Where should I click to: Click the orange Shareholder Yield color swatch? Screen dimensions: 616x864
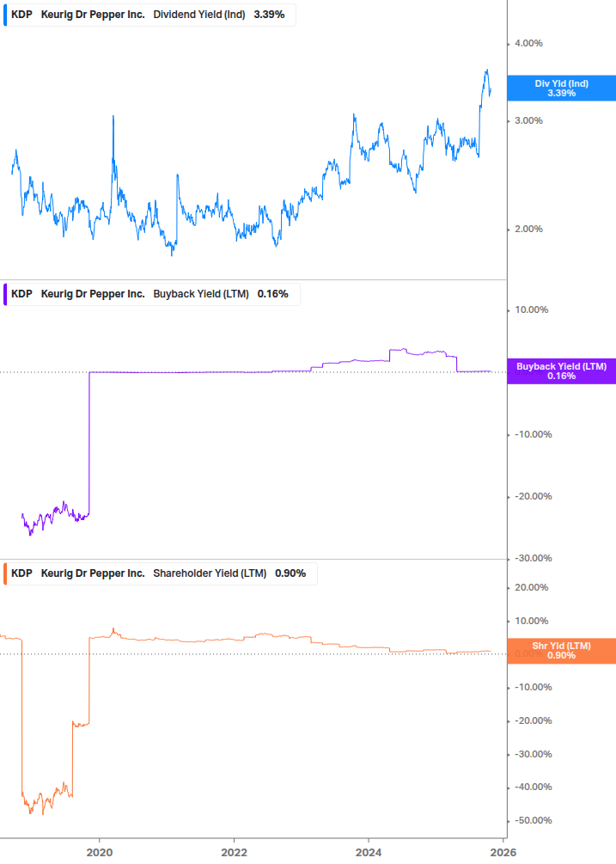point(5,573)
